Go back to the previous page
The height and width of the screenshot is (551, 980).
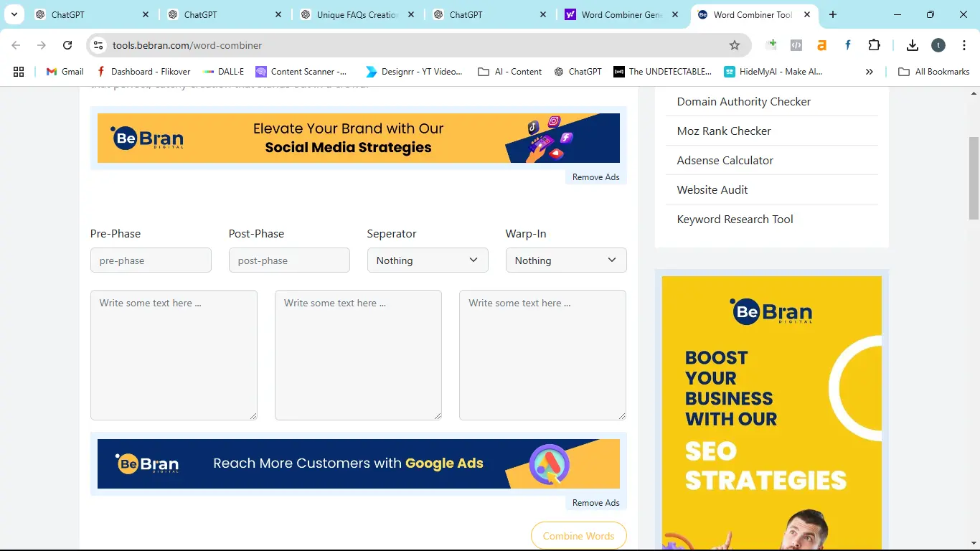pos(16,45)
